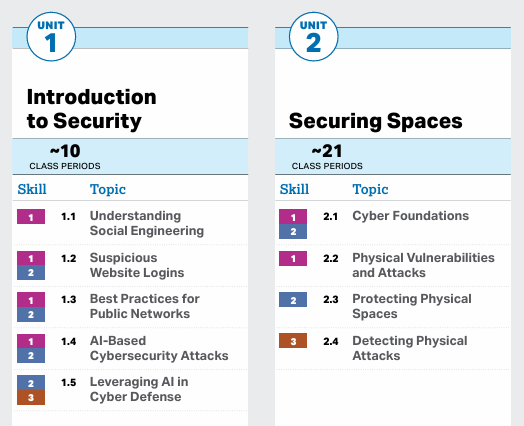The image size is (524, 426).
Task: Open Leveraging AI in Cyber Defense topic
Action: (x=139, y=389)
